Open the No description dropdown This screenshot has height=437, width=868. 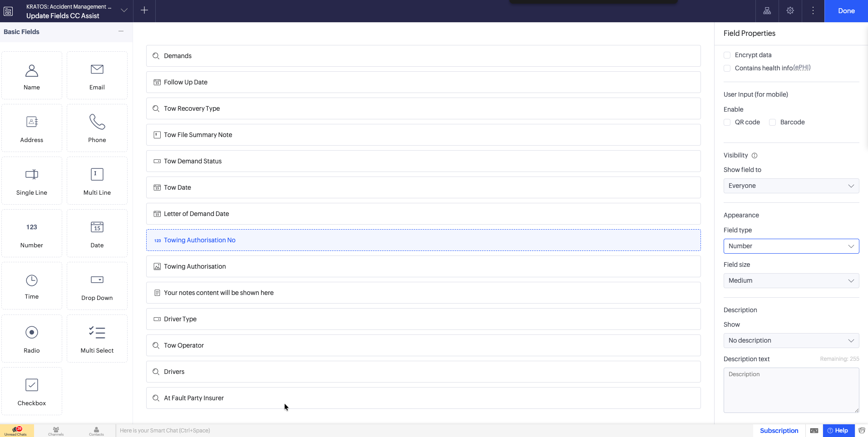791,340
